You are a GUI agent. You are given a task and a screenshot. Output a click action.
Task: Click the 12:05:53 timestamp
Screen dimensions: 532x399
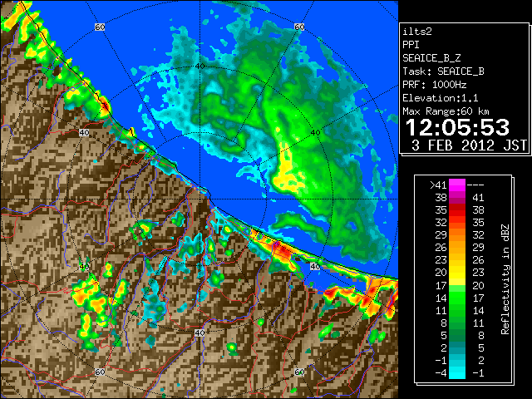(457, 127)
